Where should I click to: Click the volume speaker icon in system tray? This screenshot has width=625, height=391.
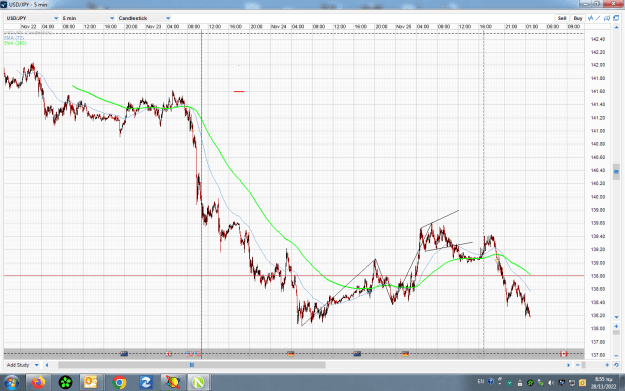pos(551,383)
